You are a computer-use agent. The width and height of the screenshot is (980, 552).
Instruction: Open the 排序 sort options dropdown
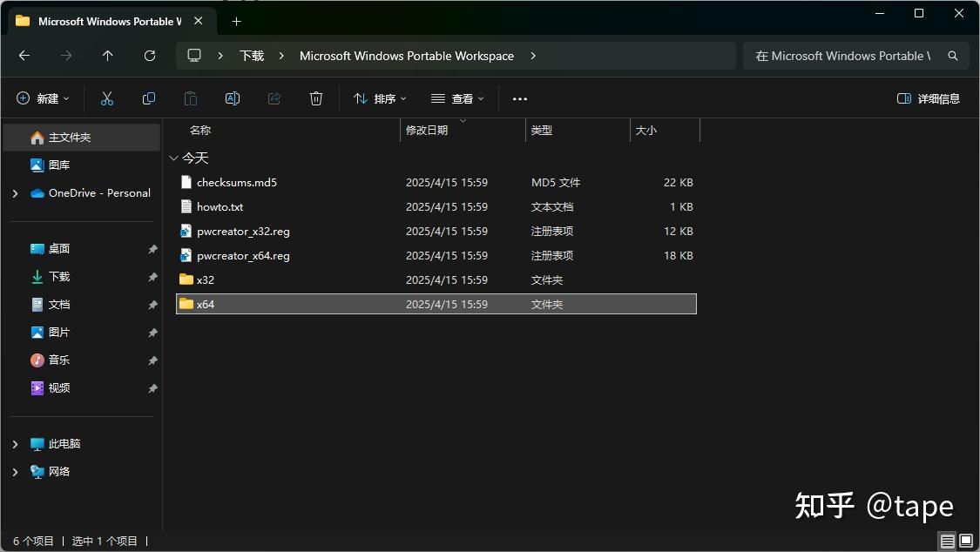[379, 98]
